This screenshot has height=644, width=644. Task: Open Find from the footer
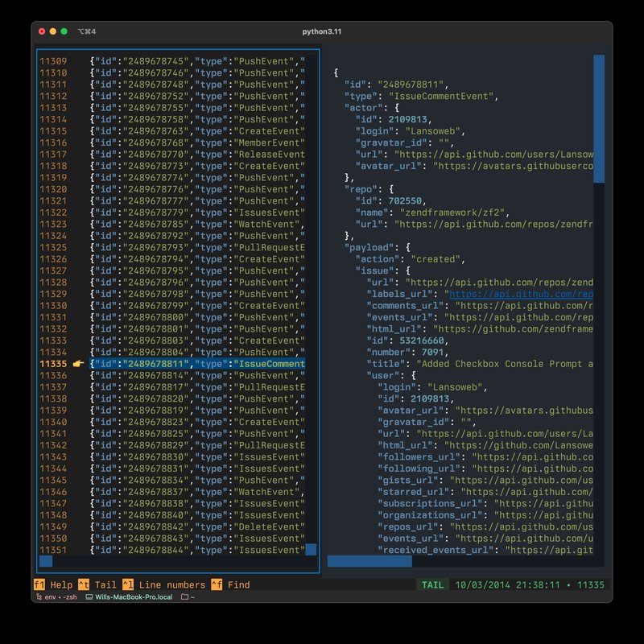(237, 585)
